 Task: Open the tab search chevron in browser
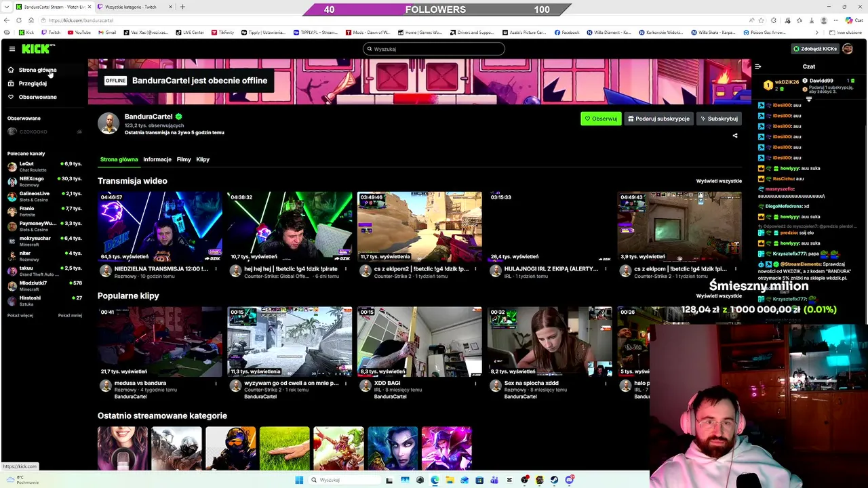[6, 7]
